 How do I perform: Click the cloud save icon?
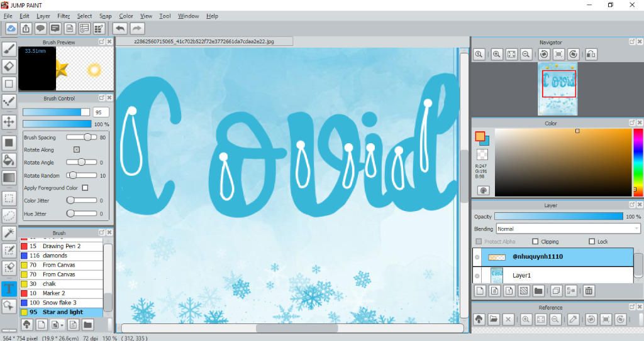pos(11,28)
